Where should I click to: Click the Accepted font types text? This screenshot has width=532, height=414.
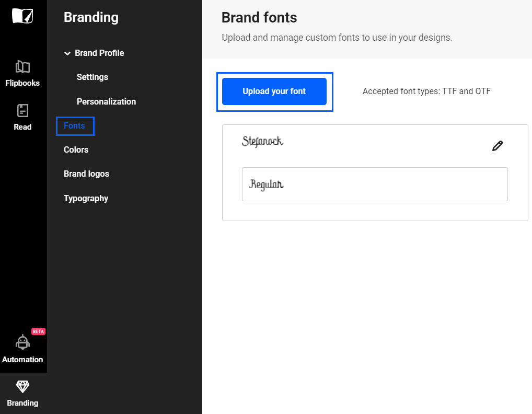tap(426, 91)
